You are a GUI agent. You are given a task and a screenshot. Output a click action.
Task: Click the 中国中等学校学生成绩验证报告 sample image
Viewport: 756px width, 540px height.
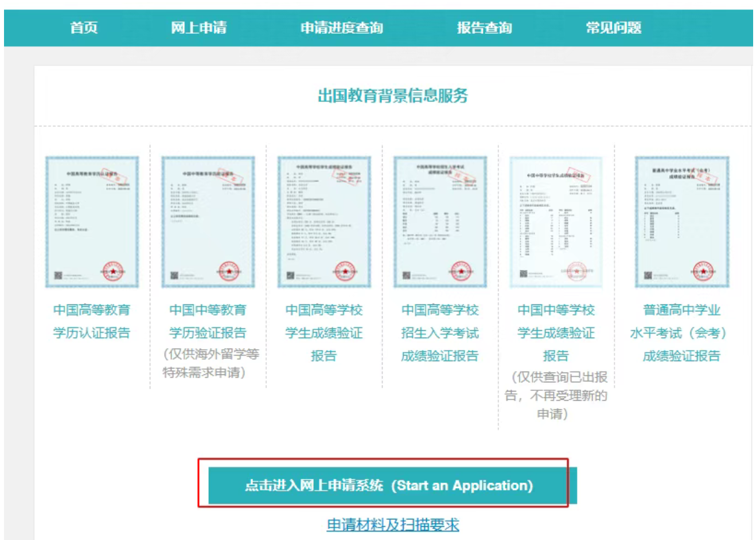[x=556, y=221]
